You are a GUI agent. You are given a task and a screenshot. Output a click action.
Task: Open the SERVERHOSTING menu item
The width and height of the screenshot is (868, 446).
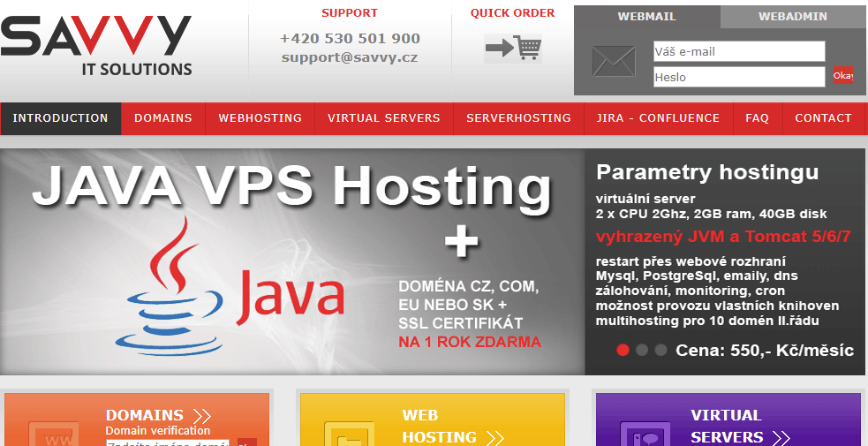click(x=518, y=118)
